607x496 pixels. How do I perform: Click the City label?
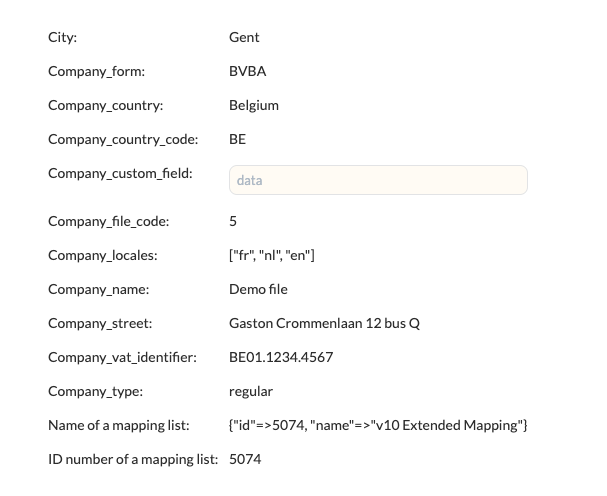pos(62,37)
